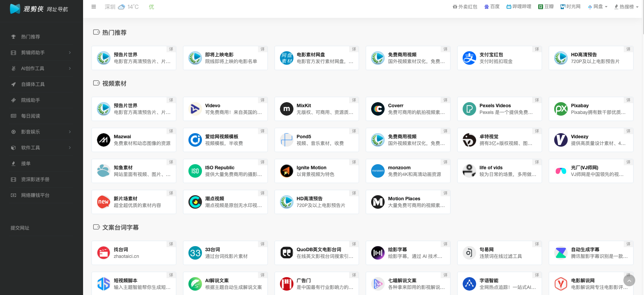The image size is (644, 295).
Task: Open the 找台词 icon
Action: (104, 253)
